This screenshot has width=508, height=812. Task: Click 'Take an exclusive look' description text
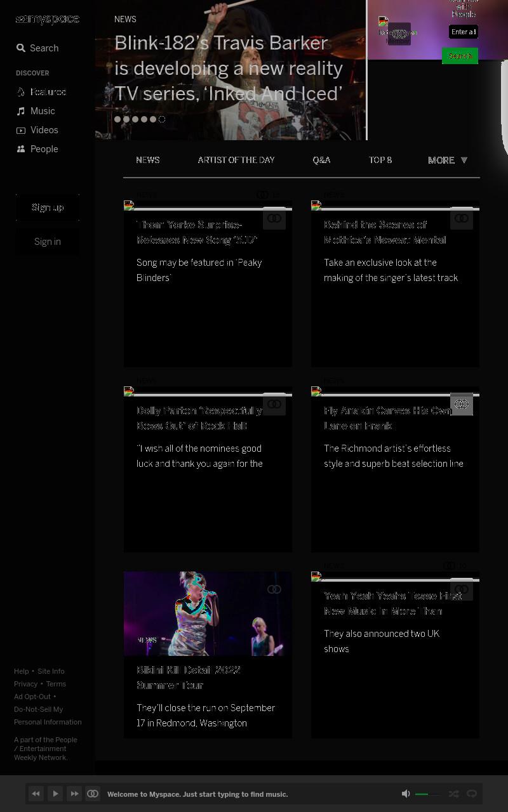[391, 270]
